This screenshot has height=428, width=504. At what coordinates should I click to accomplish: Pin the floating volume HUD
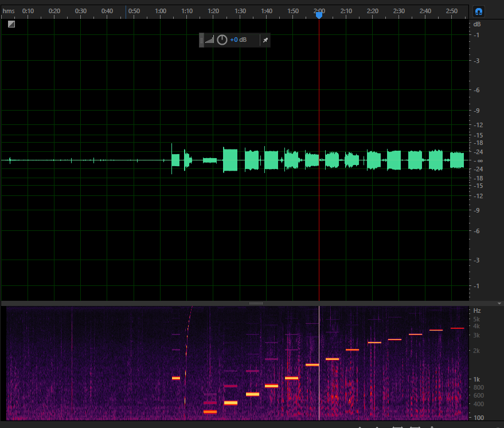(x=265, y=40)
